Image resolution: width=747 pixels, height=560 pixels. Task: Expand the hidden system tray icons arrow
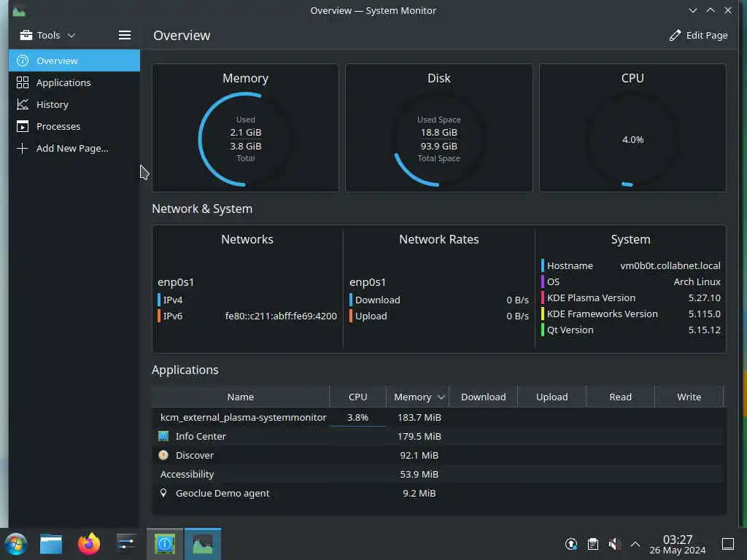[x=635, y=544]
